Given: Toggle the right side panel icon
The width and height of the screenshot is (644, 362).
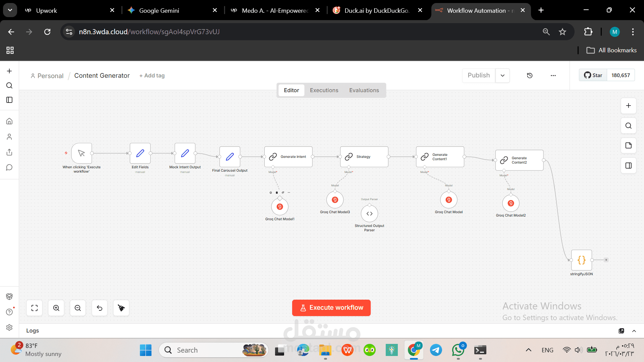Looking at the screenshot, I should click(628, 166).
